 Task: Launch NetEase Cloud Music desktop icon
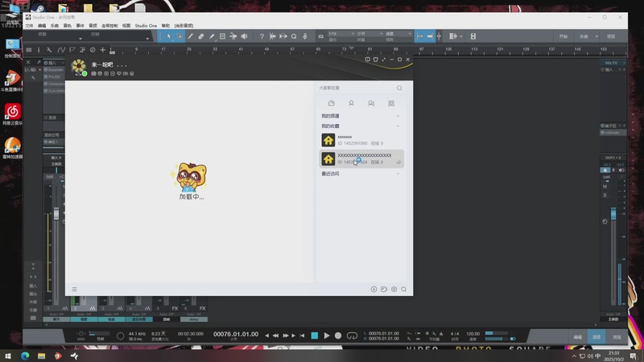coord(12,113)
